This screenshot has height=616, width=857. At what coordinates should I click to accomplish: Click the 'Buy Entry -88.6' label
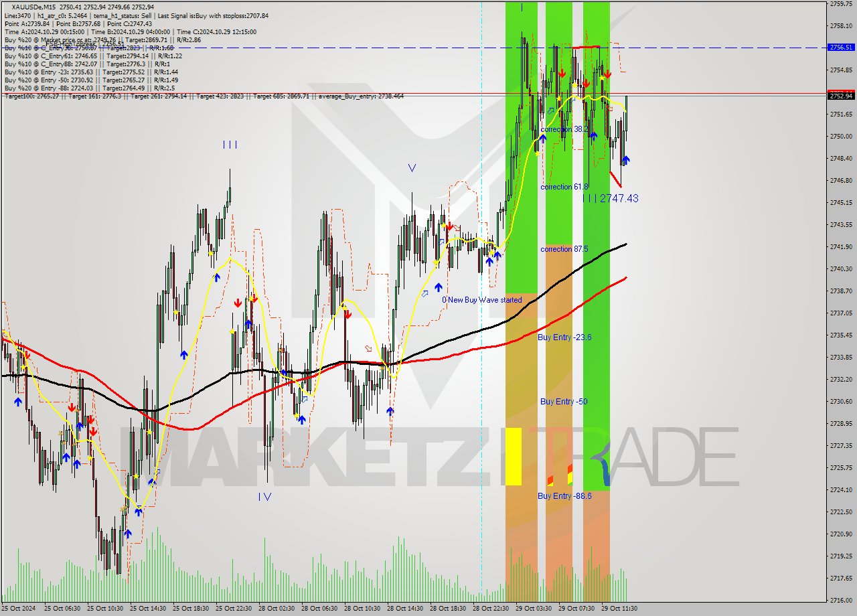pyautogui.click(x=564, y=496)
